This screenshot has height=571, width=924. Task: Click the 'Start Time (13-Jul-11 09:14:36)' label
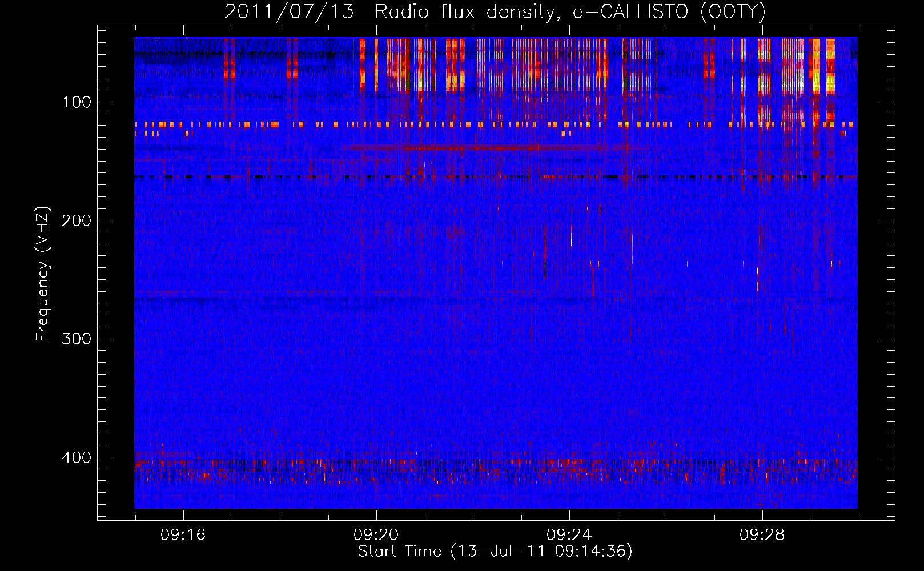[495, 552]
